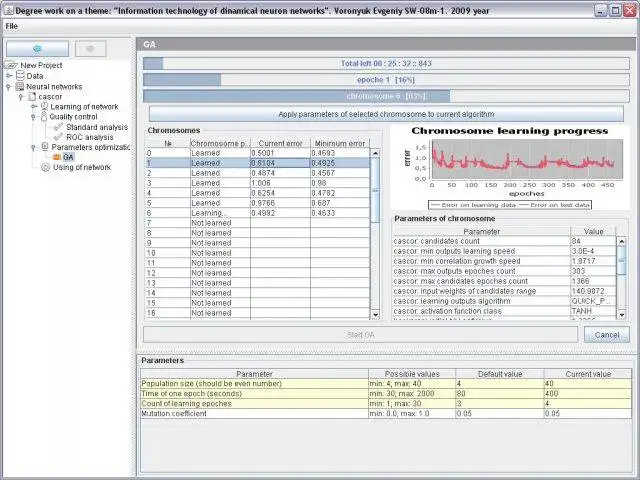Select Standard analysis in the tree
640x480 pixels.
click(97, 127)
